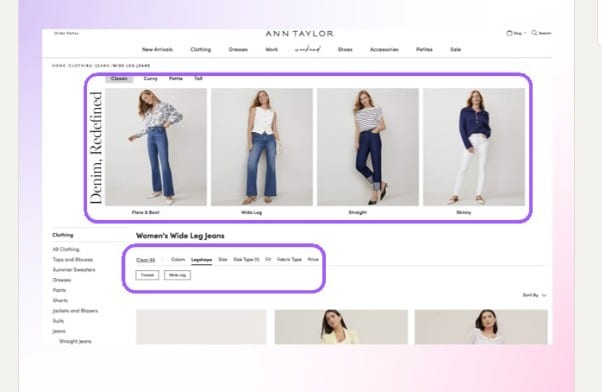Toggle the Trouser legshape filter chip
The image size is (602, 392).
point(147,275)
